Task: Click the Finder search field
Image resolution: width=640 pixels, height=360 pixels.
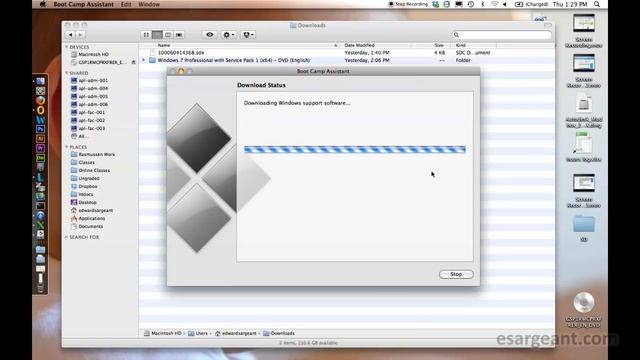Action: coord(501,35)
